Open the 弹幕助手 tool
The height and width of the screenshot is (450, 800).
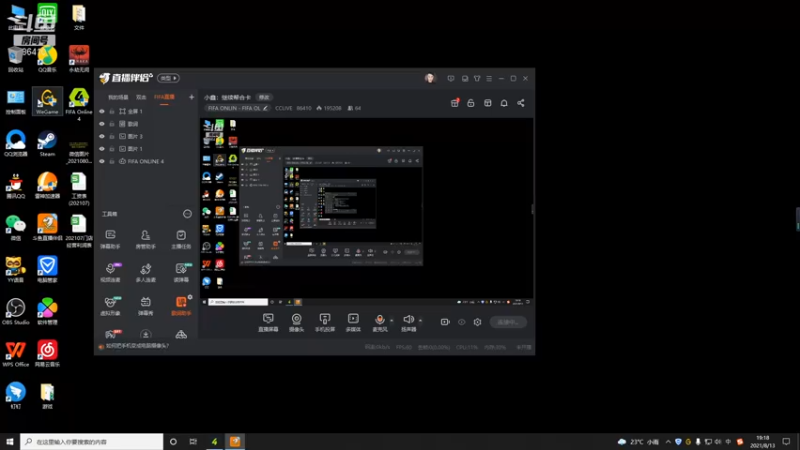(110, 239)
